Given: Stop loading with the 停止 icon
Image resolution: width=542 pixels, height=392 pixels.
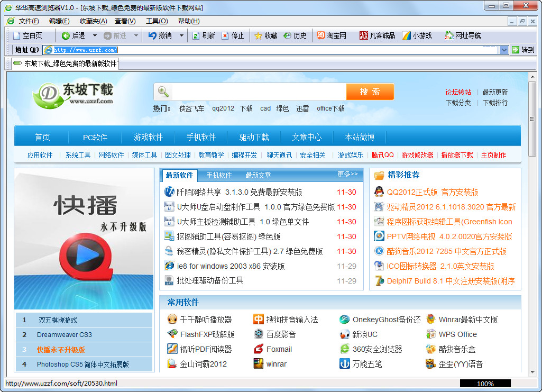Looking at the screenshot, I should 225,35.
